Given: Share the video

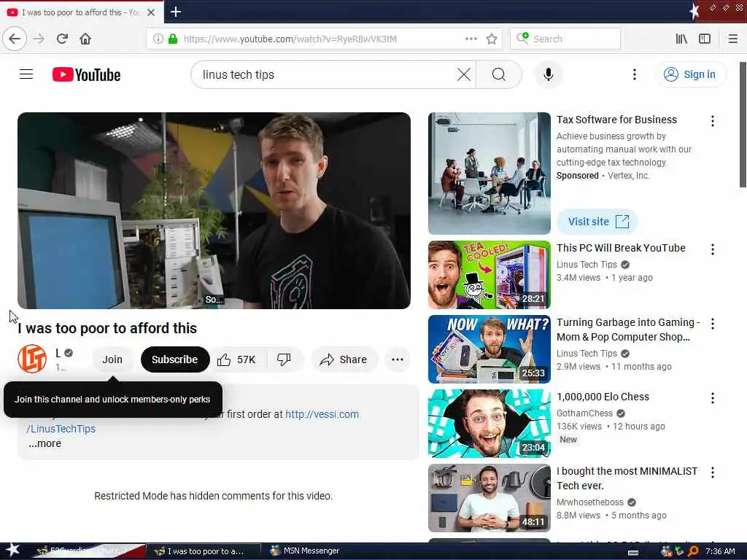Looking at the screenshot, I should click(344, 359).
